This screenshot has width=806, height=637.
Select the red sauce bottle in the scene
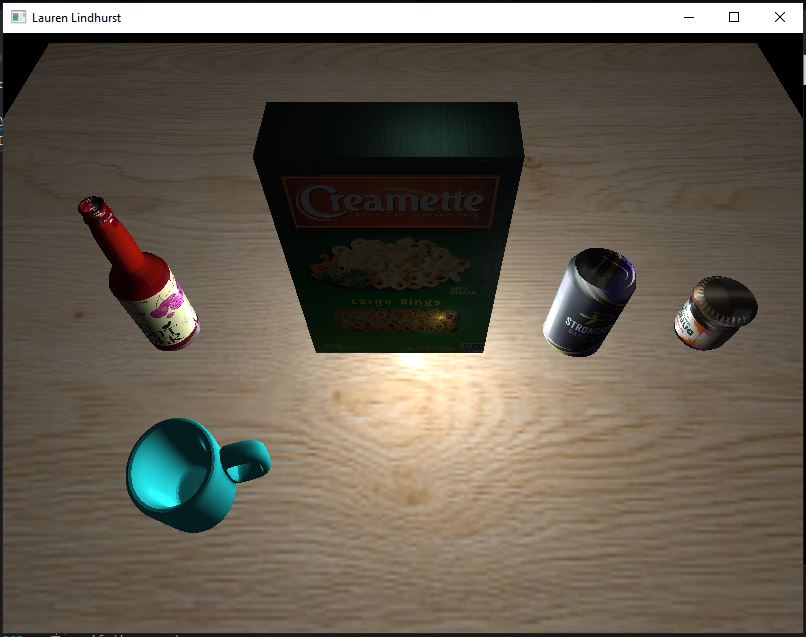(x=138, y=274)
